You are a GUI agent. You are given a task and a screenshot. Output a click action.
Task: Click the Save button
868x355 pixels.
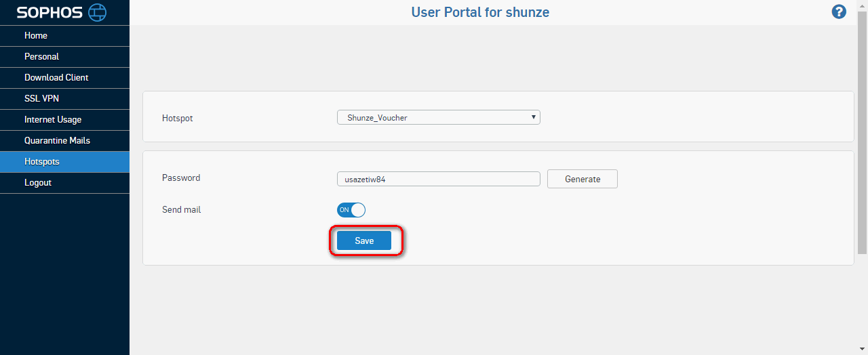click(364, 241)
